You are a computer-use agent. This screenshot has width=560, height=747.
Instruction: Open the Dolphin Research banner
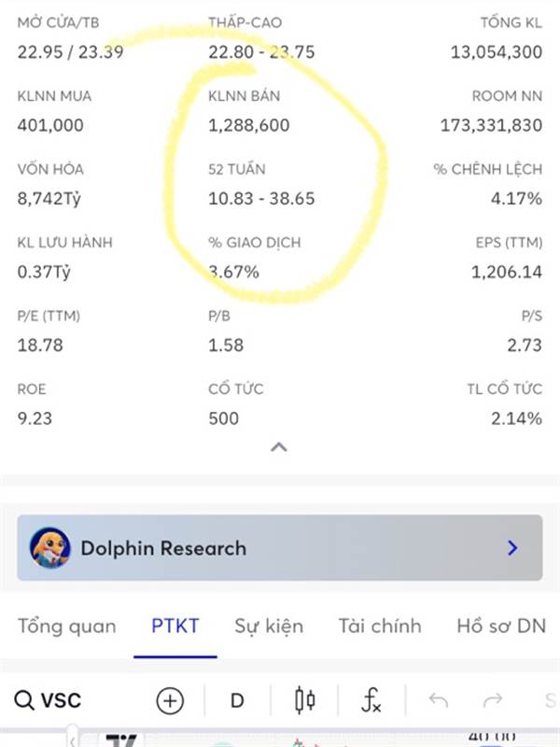click(x=279, y=547)
